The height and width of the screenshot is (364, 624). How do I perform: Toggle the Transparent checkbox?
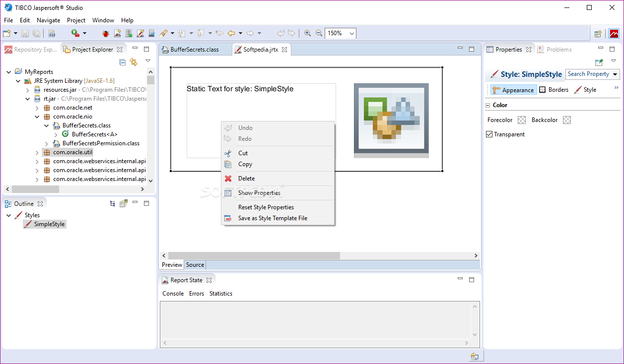pos(489,134)
